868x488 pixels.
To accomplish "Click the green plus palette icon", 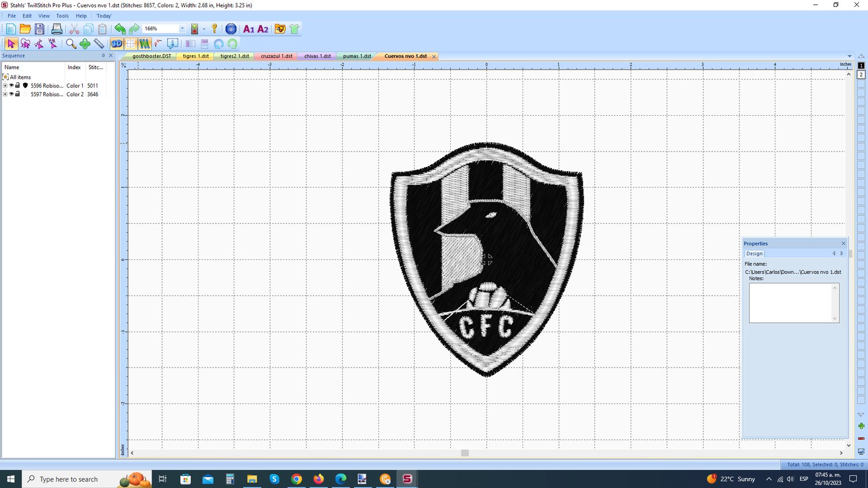I will pos(861,426).
